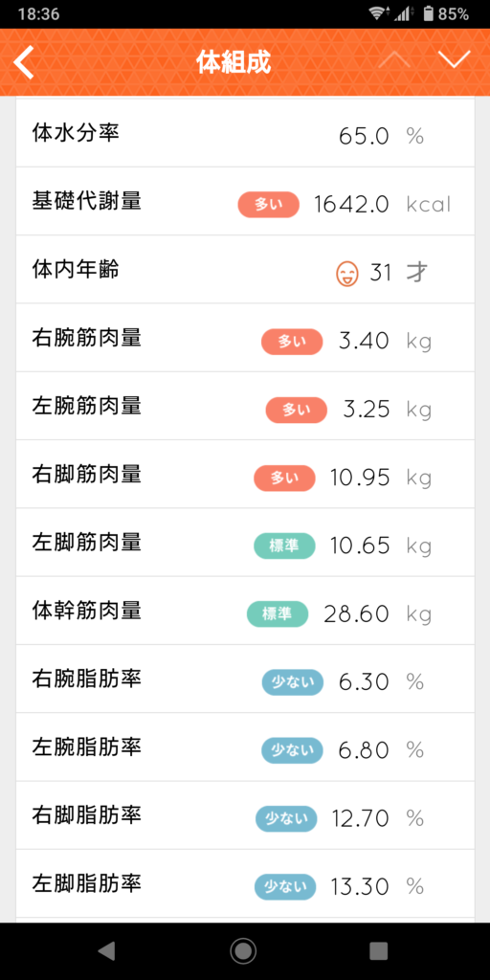
Task: Tap the Android back navigation button
Action: pos(107,950)
